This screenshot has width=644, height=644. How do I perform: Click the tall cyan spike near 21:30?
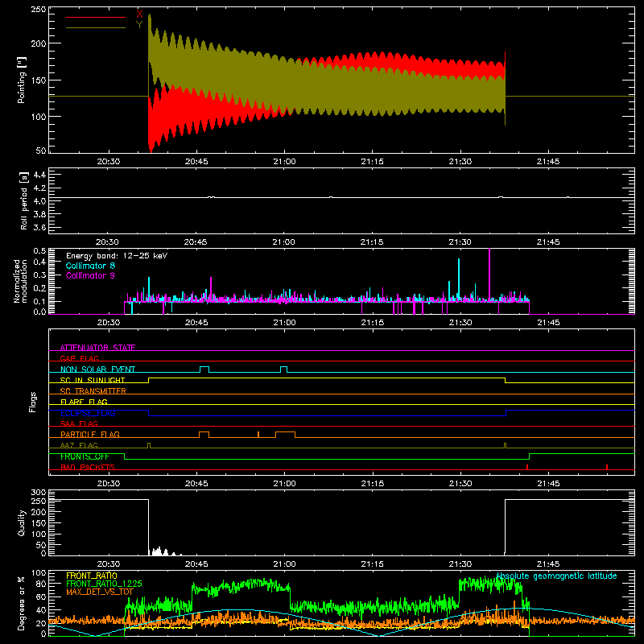[459, 279]
